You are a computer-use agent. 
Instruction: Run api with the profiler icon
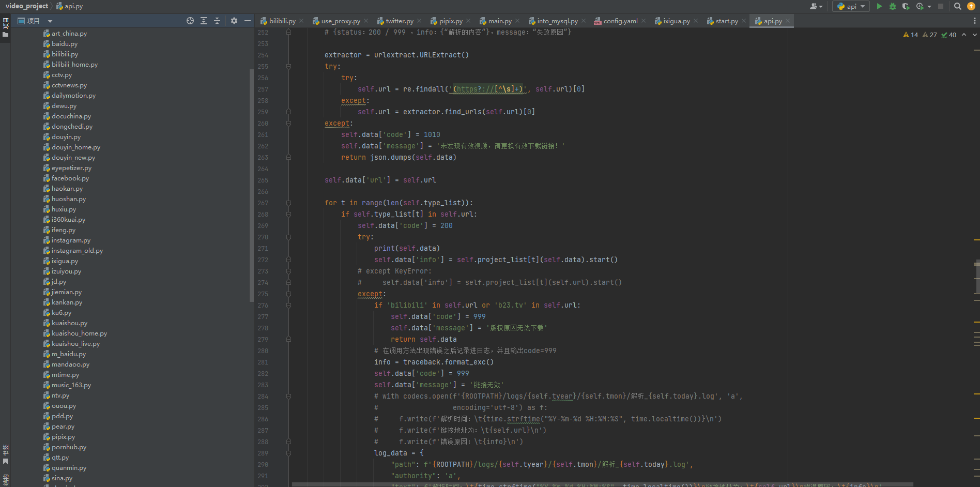pyautogui.click(x=920, y=6)
